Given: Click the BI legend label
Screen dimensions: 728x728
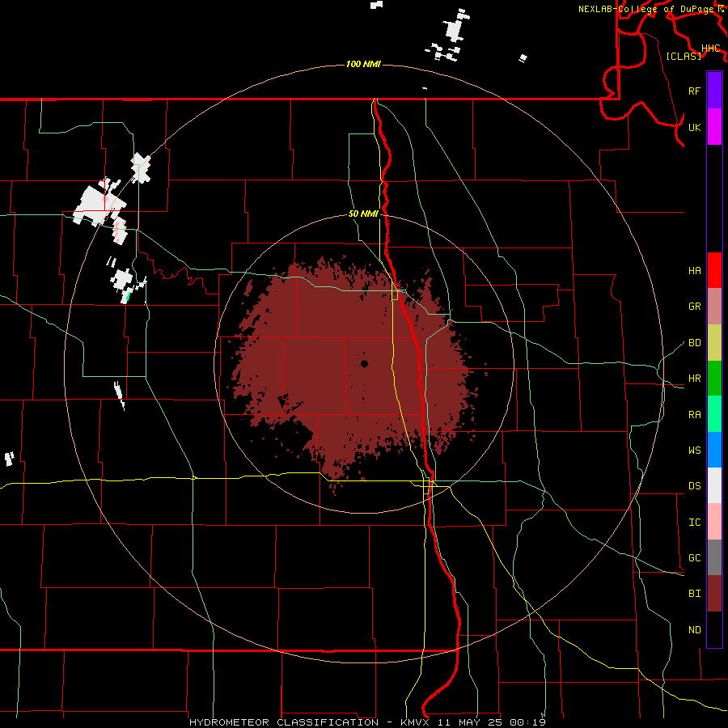Looking at the screenshot, I should (694, 594).
